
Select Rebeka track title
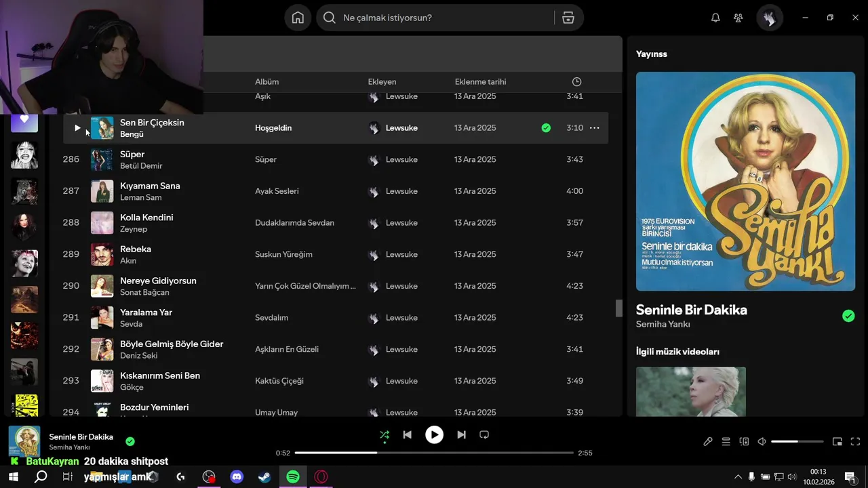(x=136, y=249)
